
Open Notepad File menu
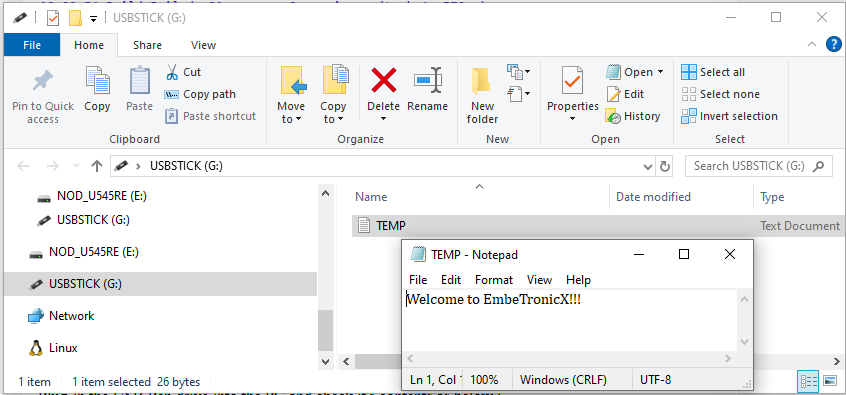coord(418,280)
